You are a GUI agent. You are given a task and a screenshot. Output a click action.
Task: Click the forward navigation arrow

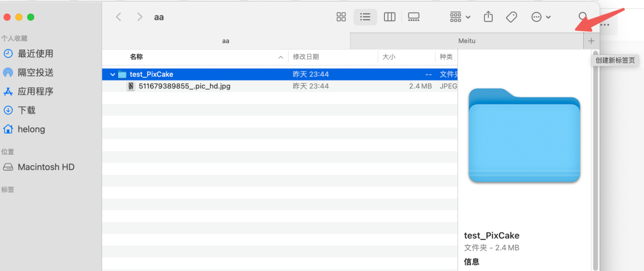[x=140, y=17]
